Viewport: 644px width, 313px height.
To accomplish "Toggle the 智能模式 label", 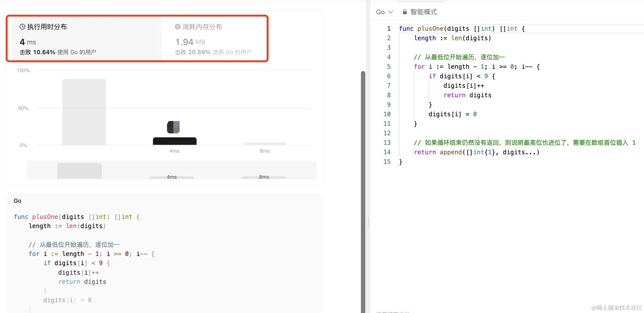I will tap(424, 12).
